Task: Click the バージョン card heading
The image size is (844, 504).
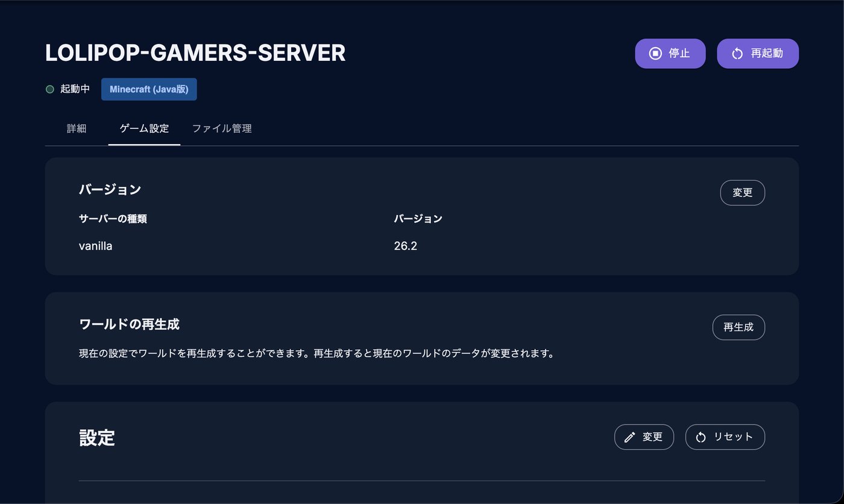Action: point(110,189)
